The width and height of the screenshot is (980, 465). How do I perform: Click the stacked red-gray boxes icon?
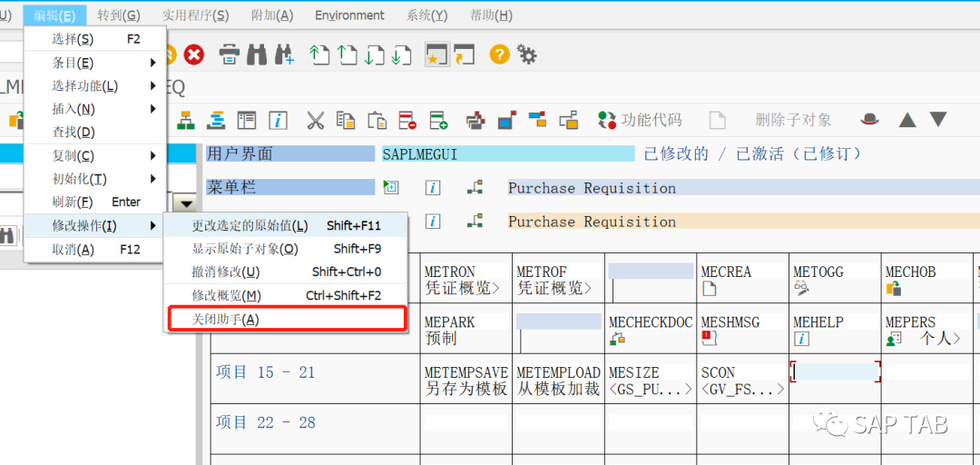(x=476, y=120)
